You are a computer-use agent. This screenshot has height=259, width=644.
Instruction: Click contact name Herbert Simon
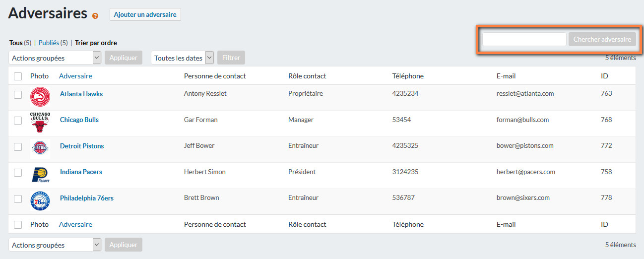[x=205, y=172]
